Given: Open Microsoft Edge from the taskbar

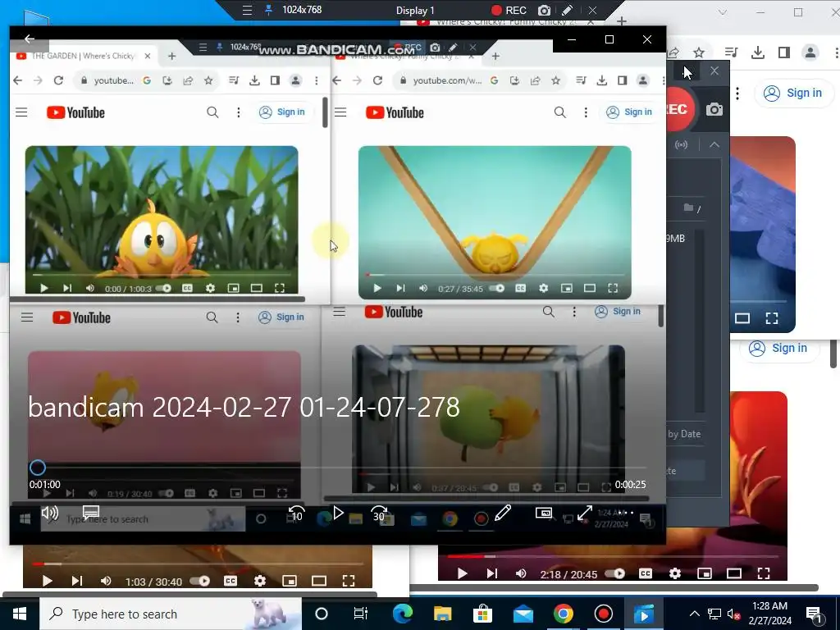Looking at the screenshot, I should pyautogui.click(x=403, y=614).
